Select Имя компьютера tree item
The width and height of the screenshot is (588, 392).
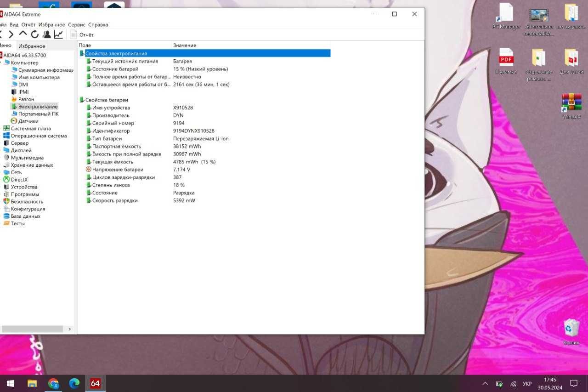[x=35, y=77]
